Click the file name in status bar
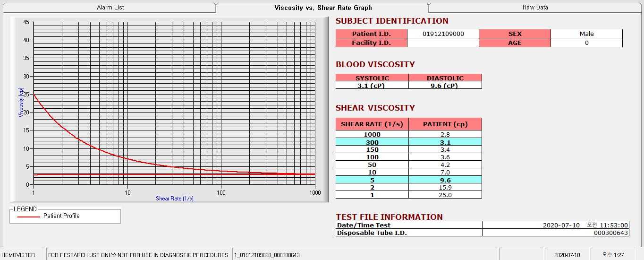644x260 pixels. pyautogui.click(x=267, y=255)
